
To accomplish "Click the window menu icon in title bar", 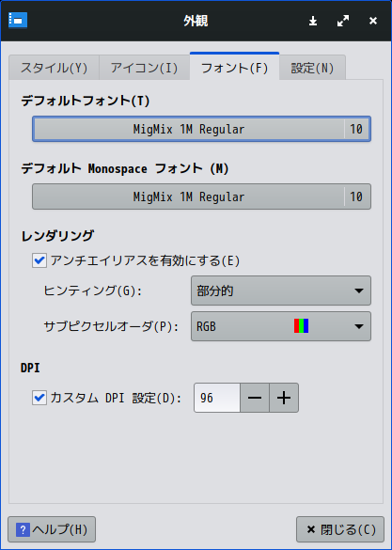I will tap(18, 20).
